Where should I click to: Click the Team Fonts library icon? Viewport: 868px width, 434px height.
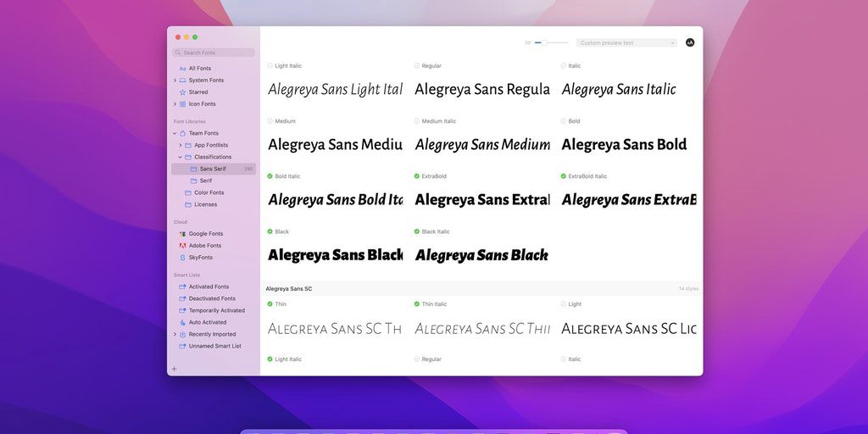[183, 133]
